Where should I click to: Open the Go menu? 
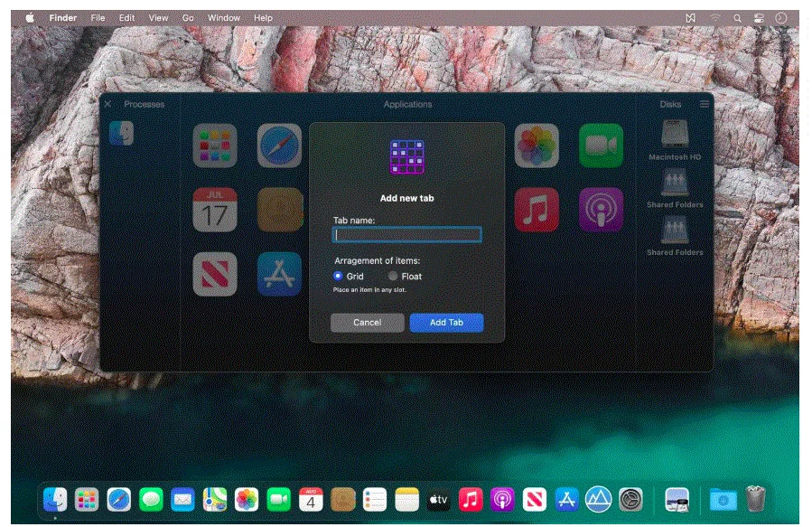[188, 17]
